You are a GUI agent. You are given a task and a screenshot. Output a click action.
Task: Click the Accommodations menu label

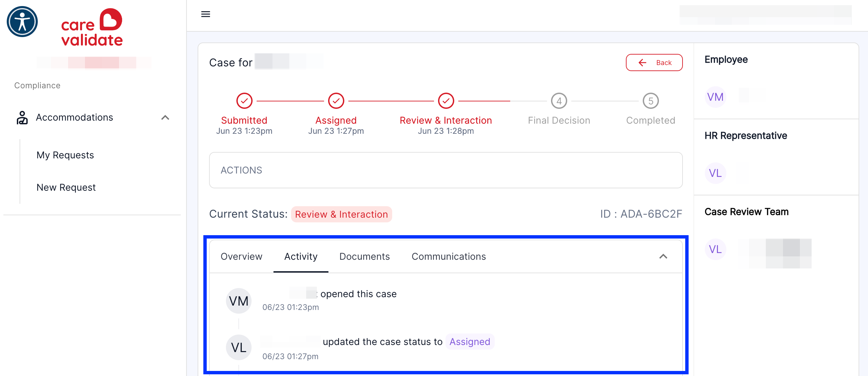pos(75,117)
